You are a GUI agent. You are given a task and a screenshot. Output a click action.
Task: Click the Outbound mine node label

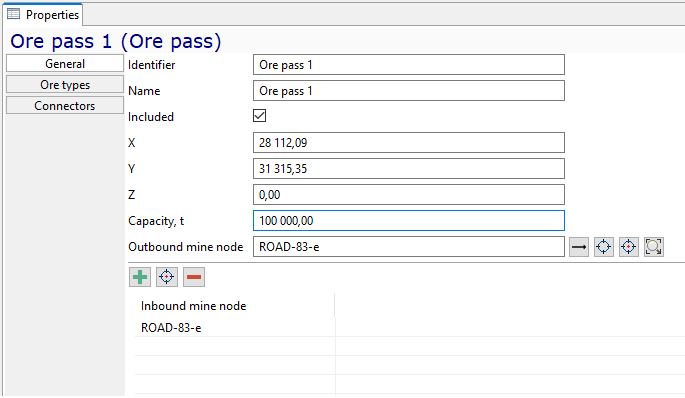click(x=186, y=247)
